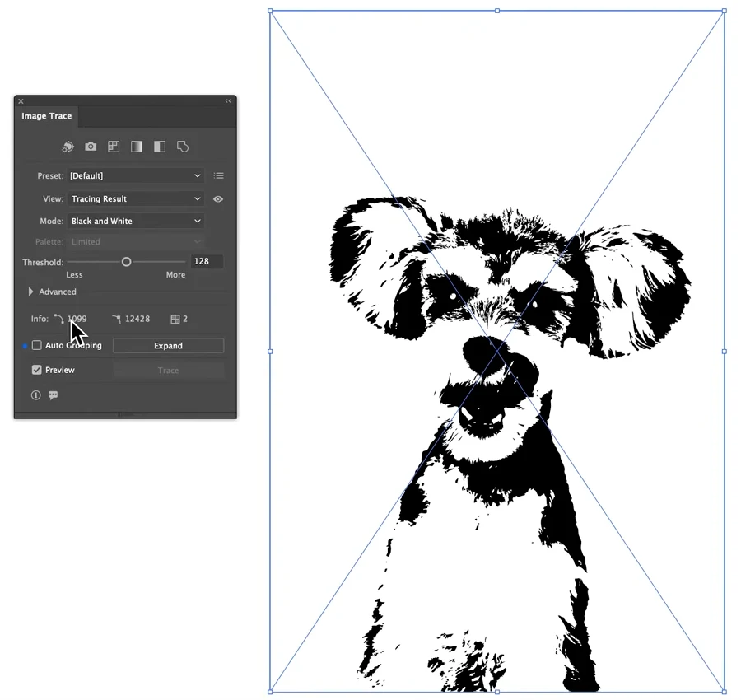Adjust the Threshold slider handle
The width and height of the screenshot is (741, 700).
tap(126, 262)
